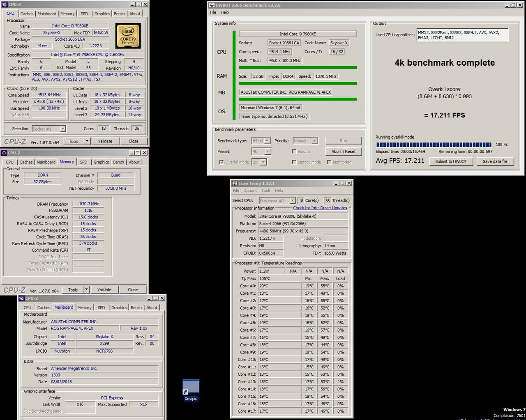Click the benchmark 100 % progress bar
The height and width of the screenshot is (420, 526).
tap(434, 145)
